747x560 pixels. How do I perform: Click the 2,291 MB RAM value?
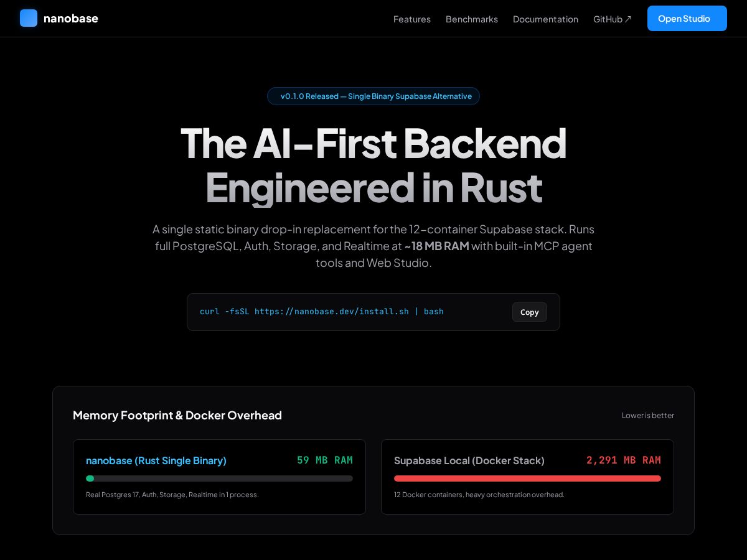tap(624, 460)
